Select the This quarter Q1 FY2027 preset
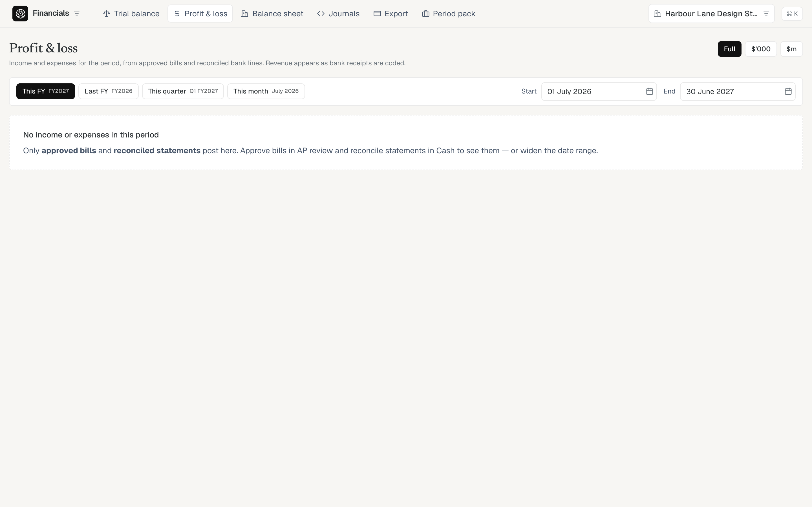Screen dimensions: 812x507 point(183,91)
